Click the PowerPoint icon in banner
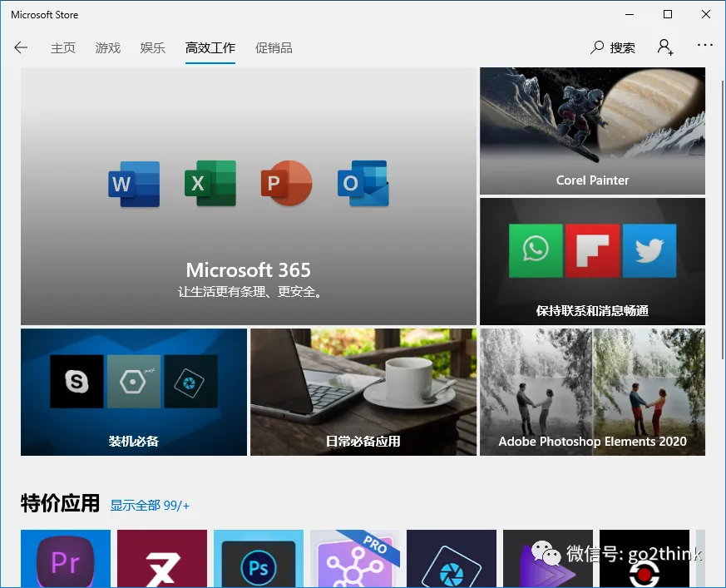726x588 pixels. (287, 183)
